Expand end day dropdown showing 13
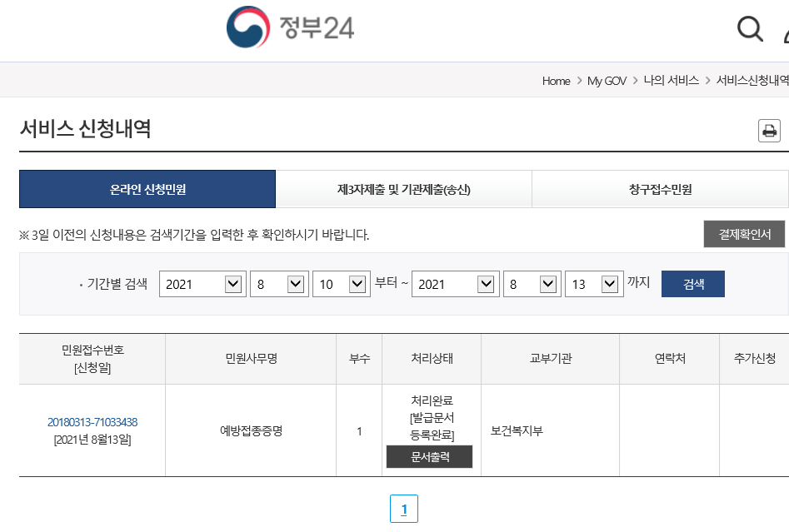Viewport: 789px width, 532px height. (x=594, y=284)
